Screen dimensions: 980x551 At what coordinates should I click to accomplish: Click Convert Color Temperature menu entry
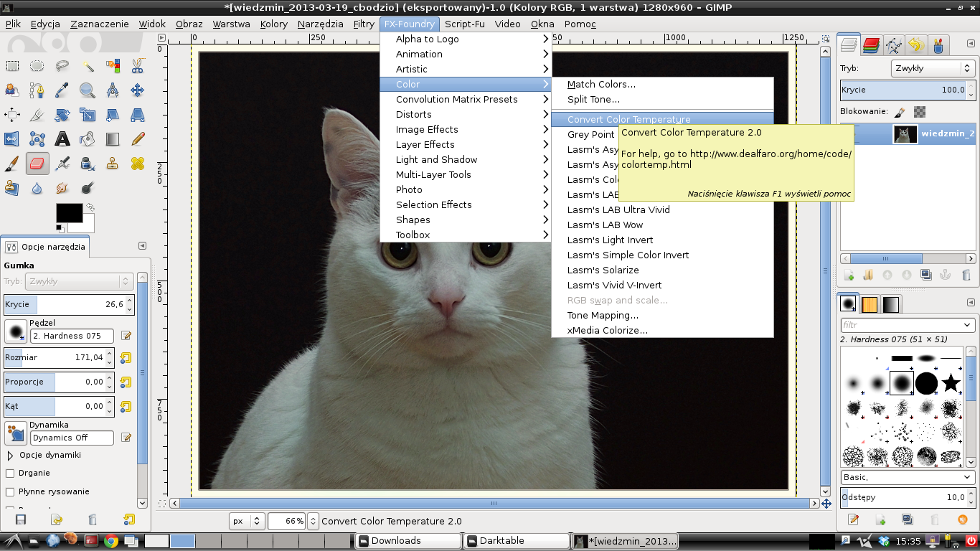(x=628, y=120)
